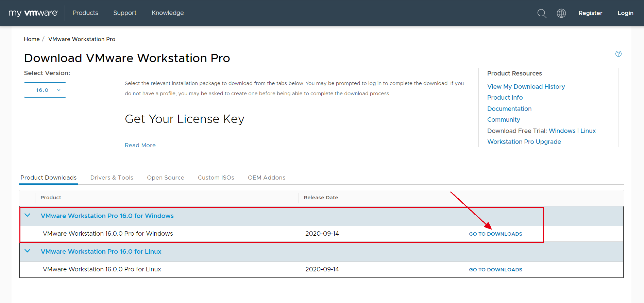Switch to Drivers & Tools tab
Viewport: 644px width, 303px height.
coord(112,178)
